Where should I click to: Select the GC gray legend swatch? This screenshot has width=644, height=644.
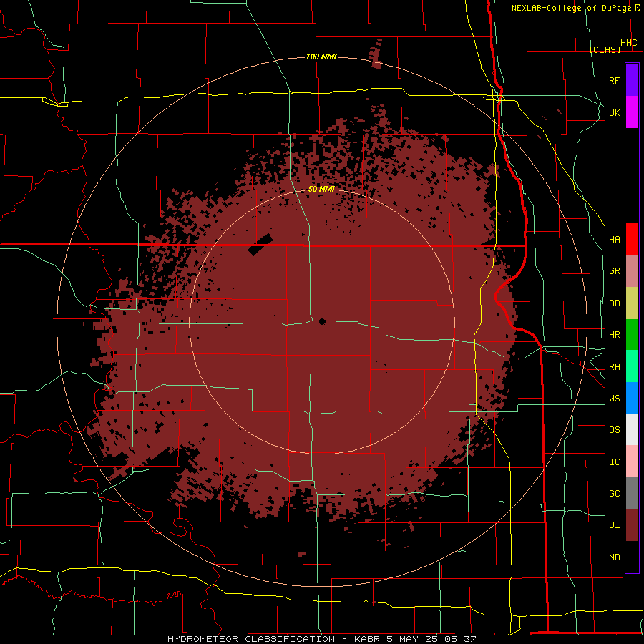(632, 493)
